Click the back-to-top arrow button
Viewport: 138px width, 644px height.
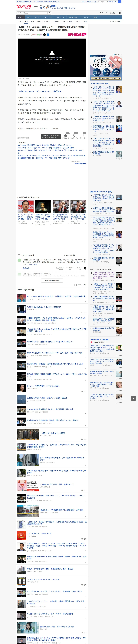tap(133, 398)
